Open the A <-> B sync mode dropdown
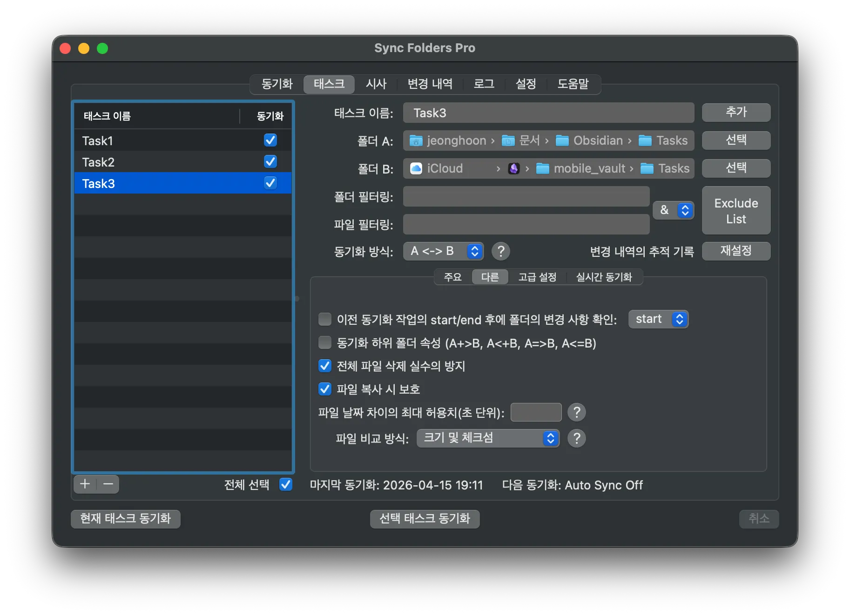 443,251
